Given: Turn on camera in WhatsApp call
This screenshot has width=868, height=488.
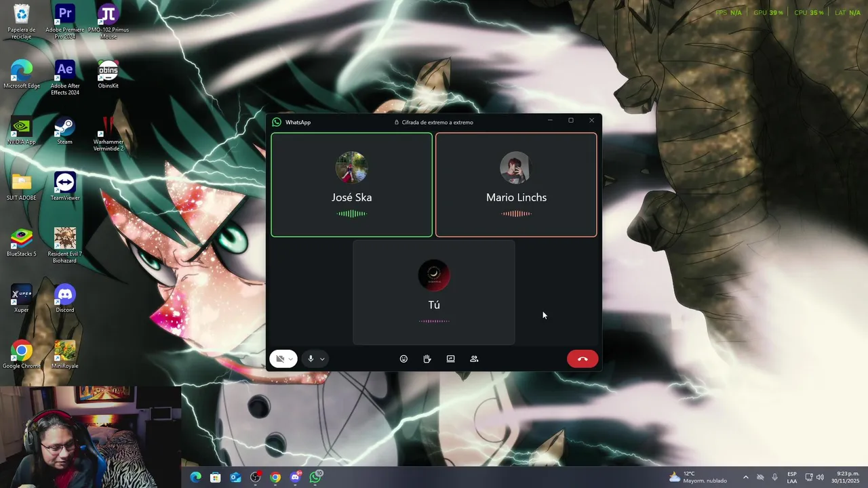Looking at the screenshot, I should (x=279, y=359).
